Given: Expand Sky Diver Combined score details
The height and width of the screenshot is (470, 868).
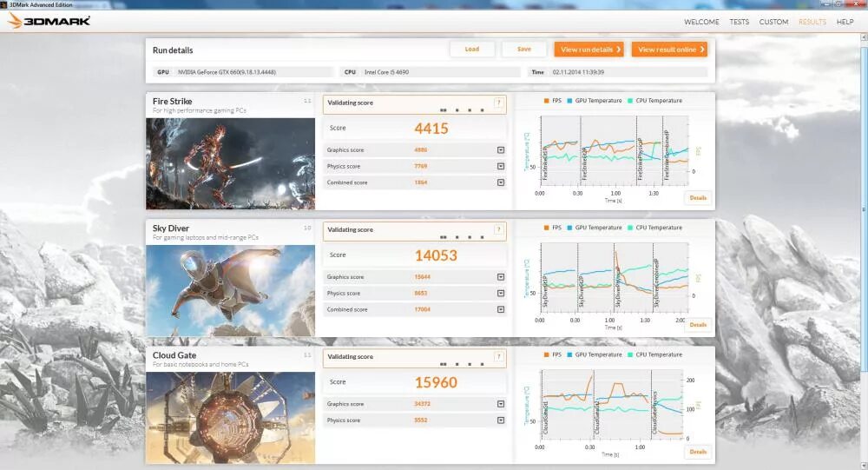Looking at the screenshot, I should tap(501, 309).
